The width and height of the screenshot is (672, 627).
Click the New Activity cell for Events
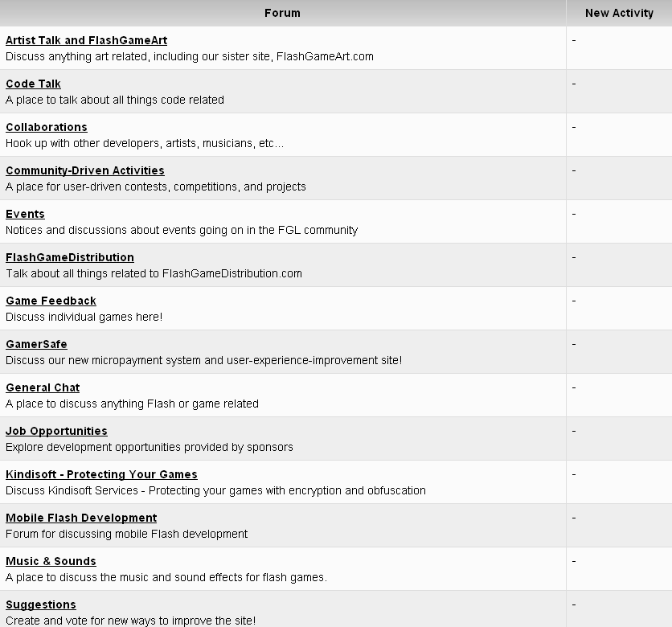click(x=619, y=221)
